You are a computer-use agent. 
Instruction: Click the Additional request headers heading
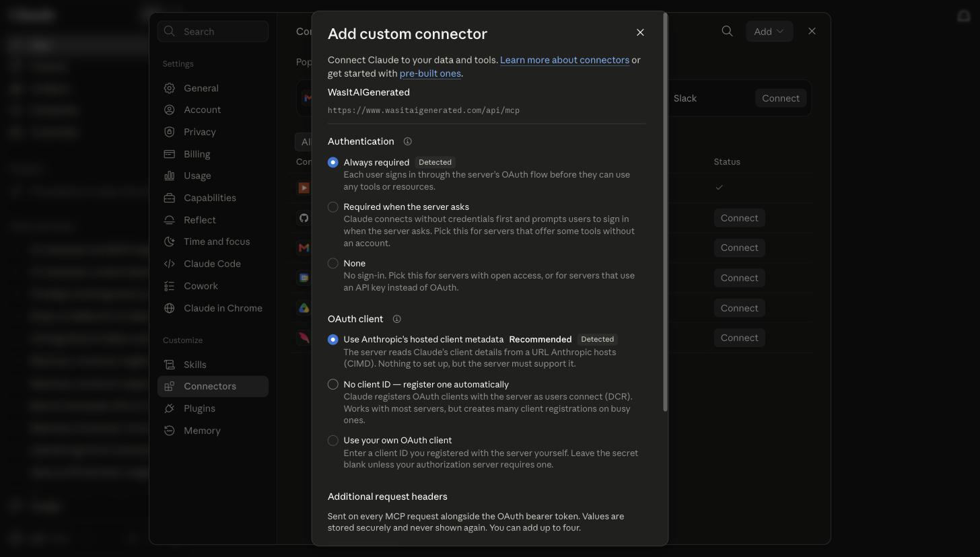[x=388, y=496]
